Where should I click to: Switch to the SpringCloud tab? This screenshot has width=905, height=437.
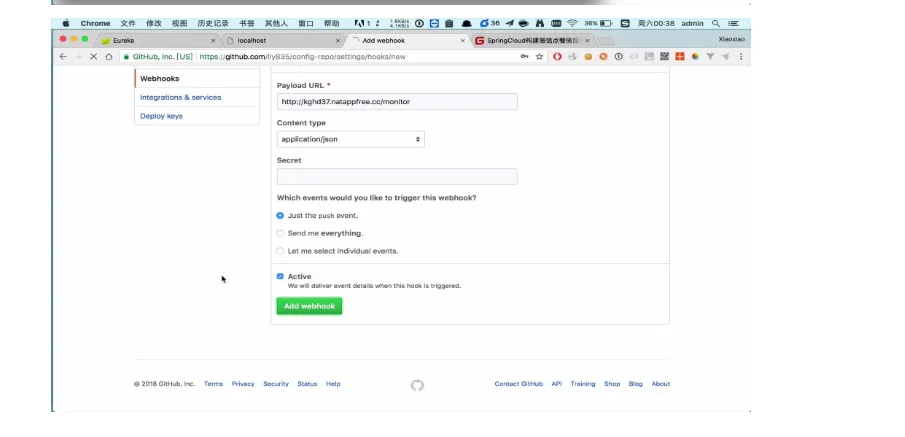tap(532, 40)
